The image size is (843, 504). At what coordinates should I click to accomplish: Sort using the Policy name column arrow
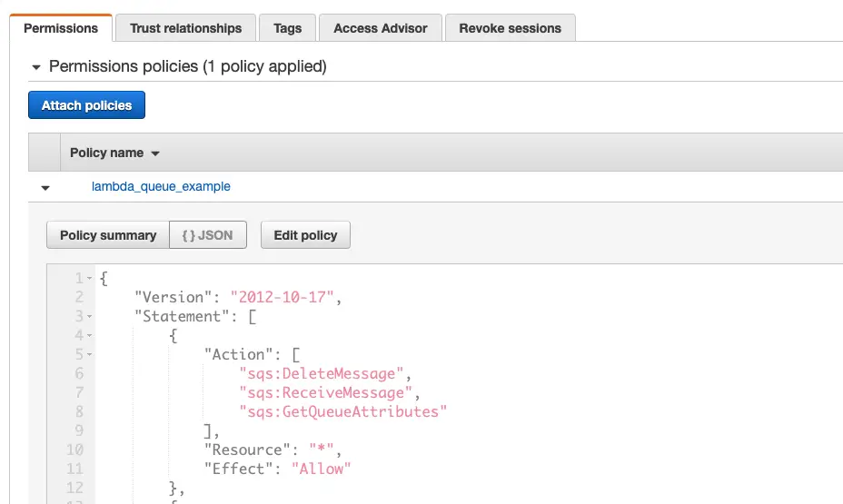[x=155, y=153]
